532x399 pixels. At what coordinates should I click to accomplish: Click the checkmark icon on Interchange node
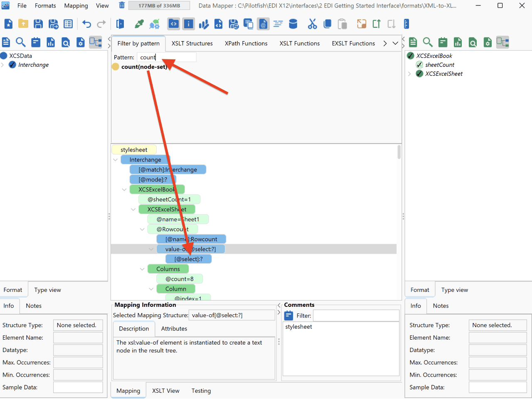coord(12,65)
